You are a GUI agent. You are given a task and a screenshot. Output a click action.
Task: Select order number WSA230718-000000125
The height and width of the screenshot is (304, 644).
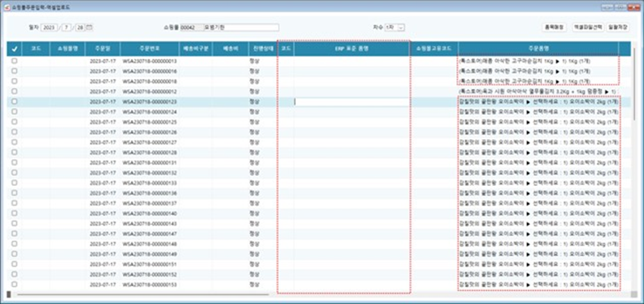[x=149, y=122]
